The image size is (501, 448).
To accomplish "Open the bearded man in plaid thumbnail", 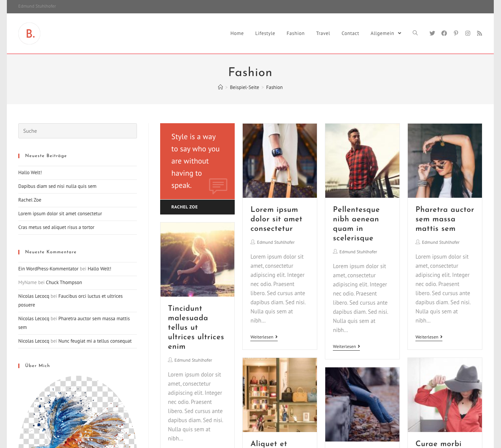I will [x=362, y=160].
